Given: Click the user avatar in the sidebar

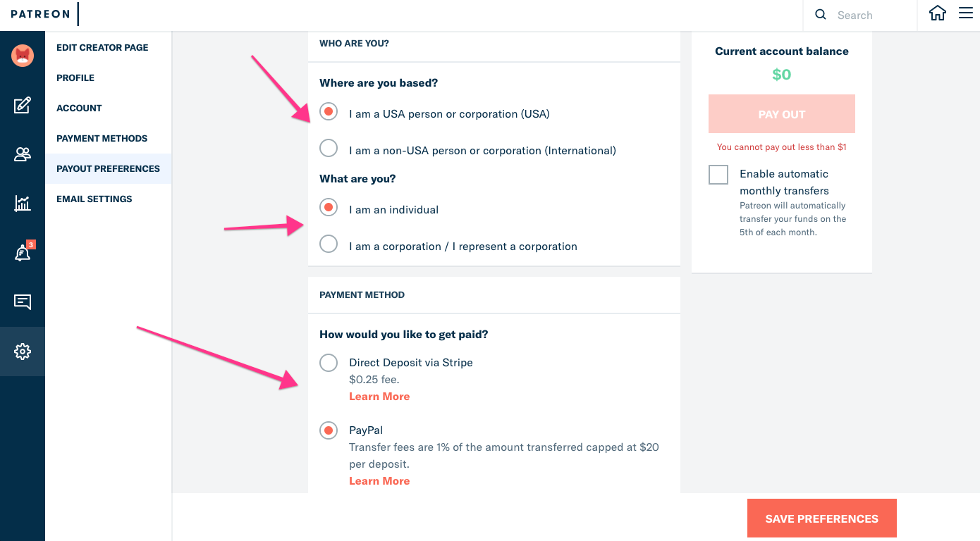Looking at the screenshot, I should tap(23, 55).
